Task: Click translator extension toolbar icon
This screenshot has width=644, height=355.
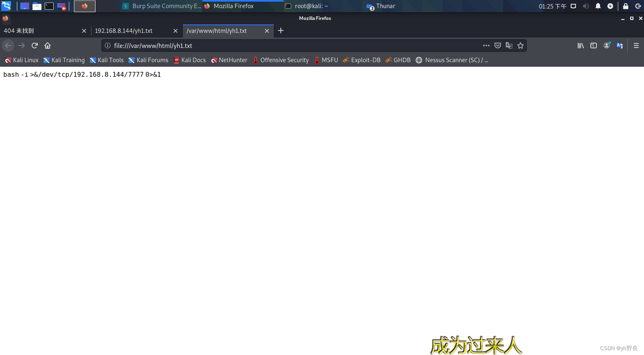Action: coord(620,45)
